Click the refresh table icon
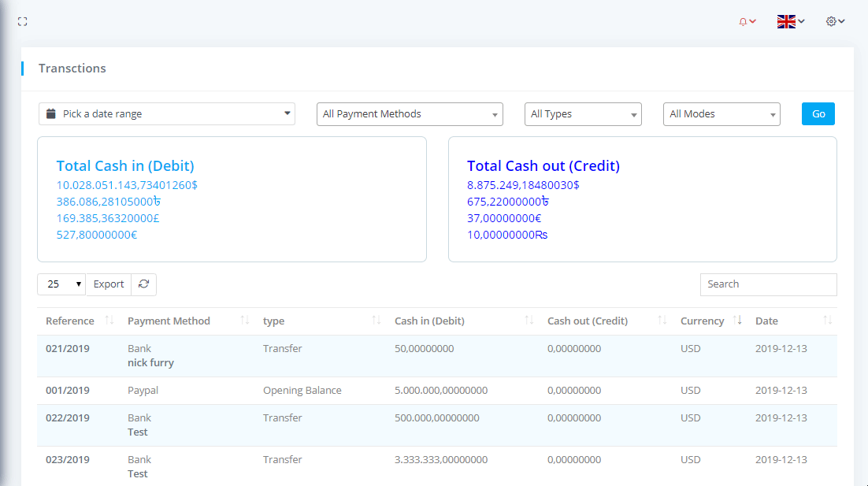The height and width of the screenshot is (486, 868). point(143,284)
